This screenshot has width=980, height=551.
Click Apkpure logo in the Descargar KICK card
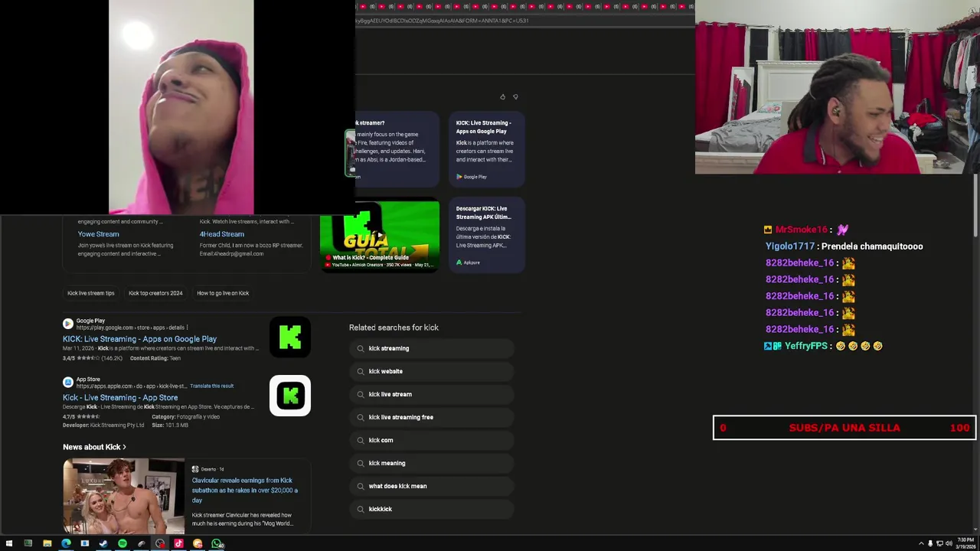coord(459,262)
